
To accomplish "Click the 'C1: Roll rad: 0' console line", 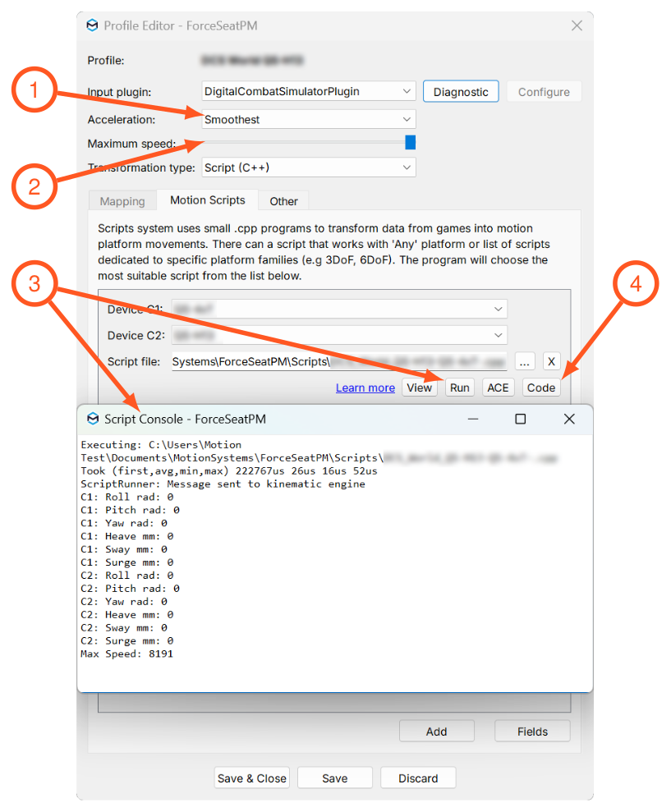I will pos(127,498).
